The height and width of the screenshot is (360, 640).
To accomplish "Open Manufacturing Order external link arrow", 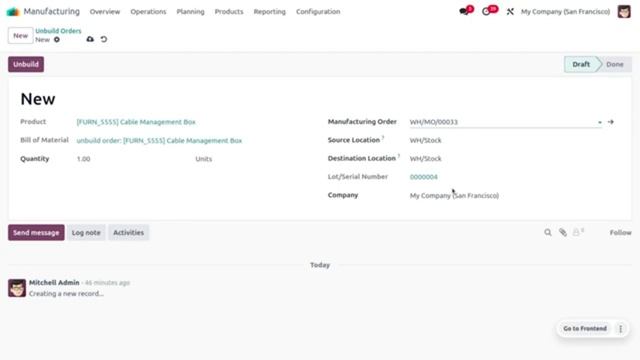I will pos(611,122).
